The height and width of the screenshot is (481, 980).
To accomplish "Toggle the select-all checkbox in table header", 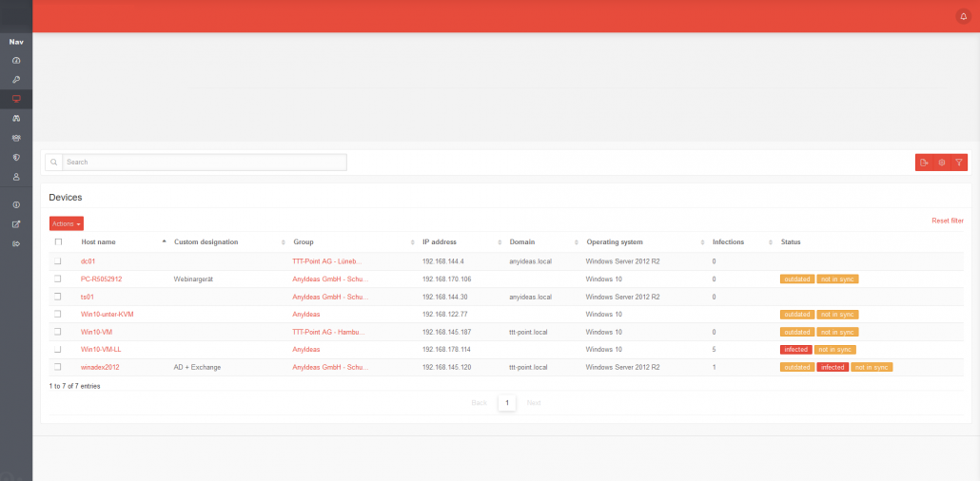I will click(x=58, y=242).
